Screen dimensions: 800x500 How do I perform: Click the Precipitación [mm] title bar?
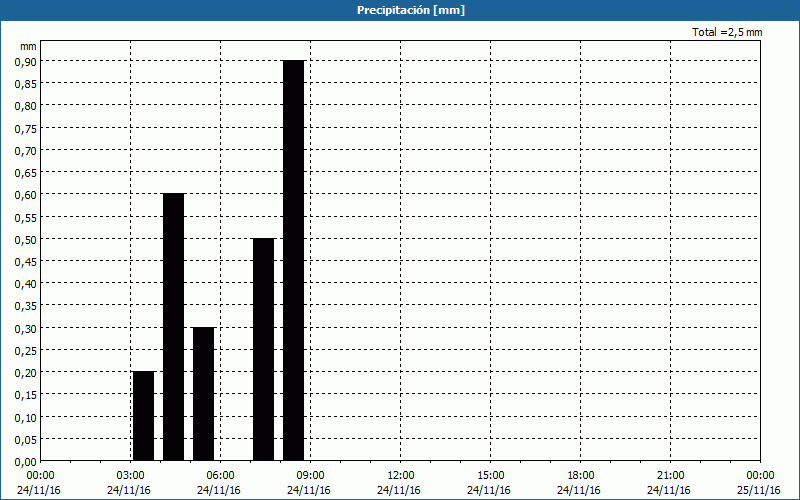click(x=400, y=10)
